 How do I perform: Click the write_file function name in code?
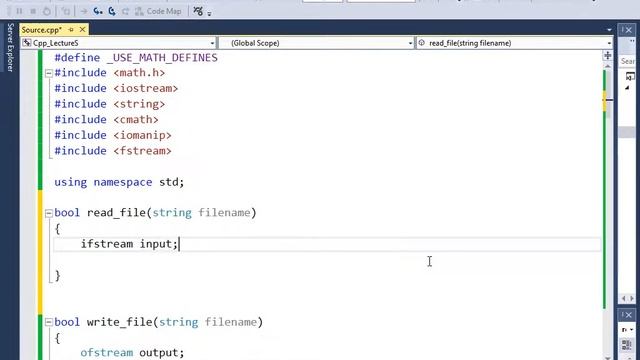click(120, 322)
